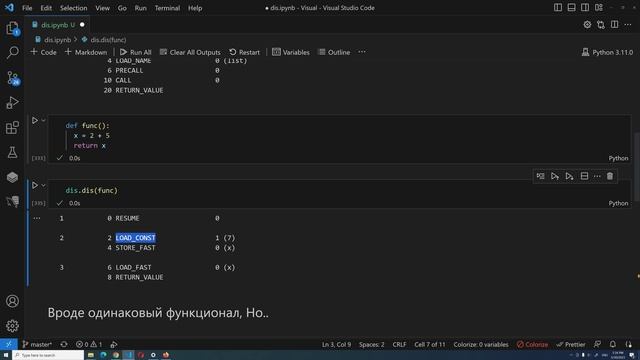Image resolution: width=640 pixels, height=360 pixels.
Task: Click dis.ipynb in the breadcrumb
Action: tap(58, 40)
